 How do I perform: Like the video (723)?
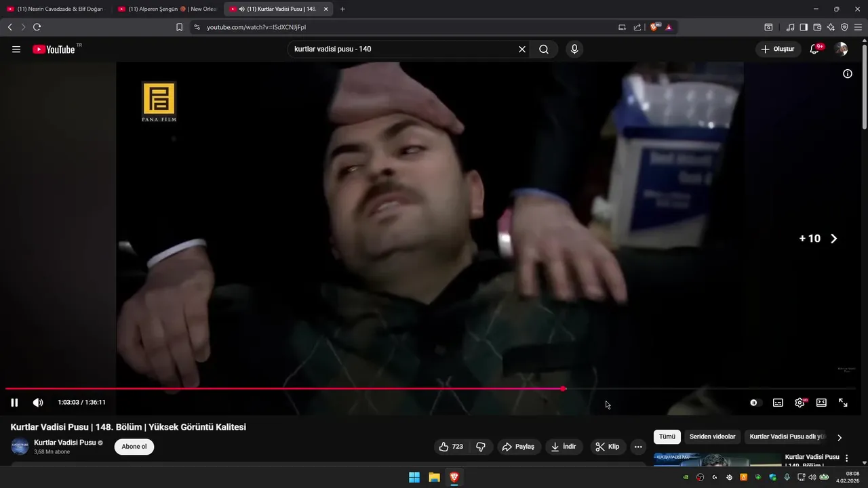[451, 447]
